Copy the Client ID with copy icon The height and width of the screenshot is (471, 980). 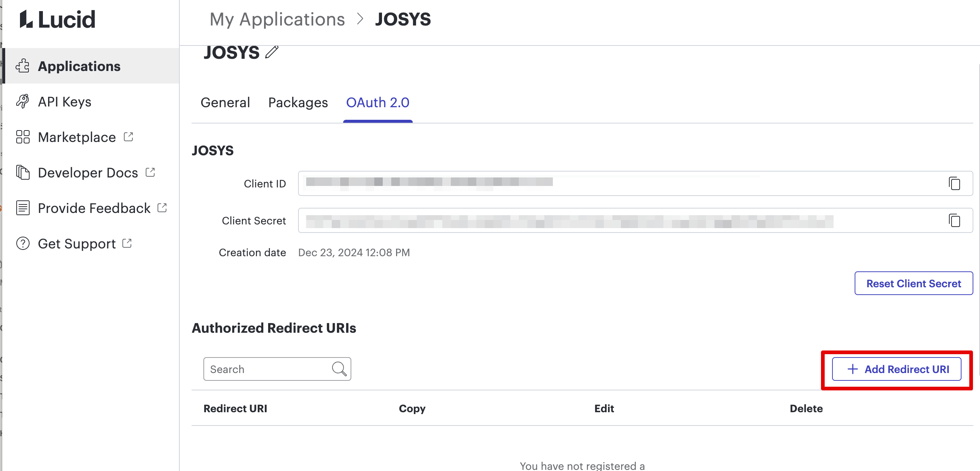(x=954, y=183)
